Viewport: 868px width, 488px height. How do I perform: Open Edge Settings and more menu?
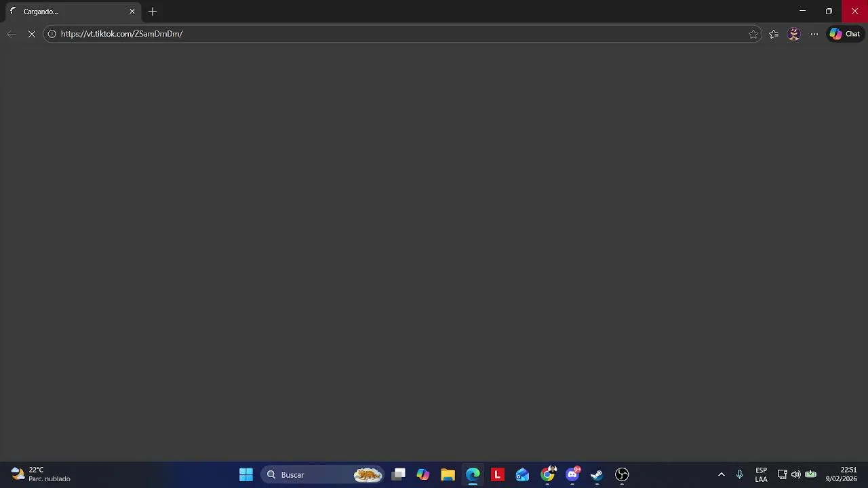(x=814, y=34)
